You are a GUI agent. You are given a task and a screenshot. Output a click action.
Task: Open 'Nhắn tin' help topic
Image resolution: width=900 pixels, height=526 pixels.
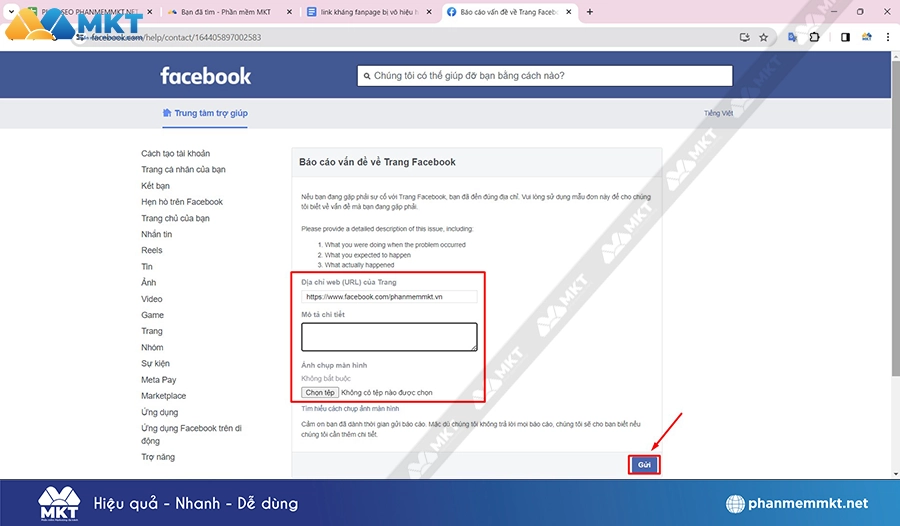[157, 234]
